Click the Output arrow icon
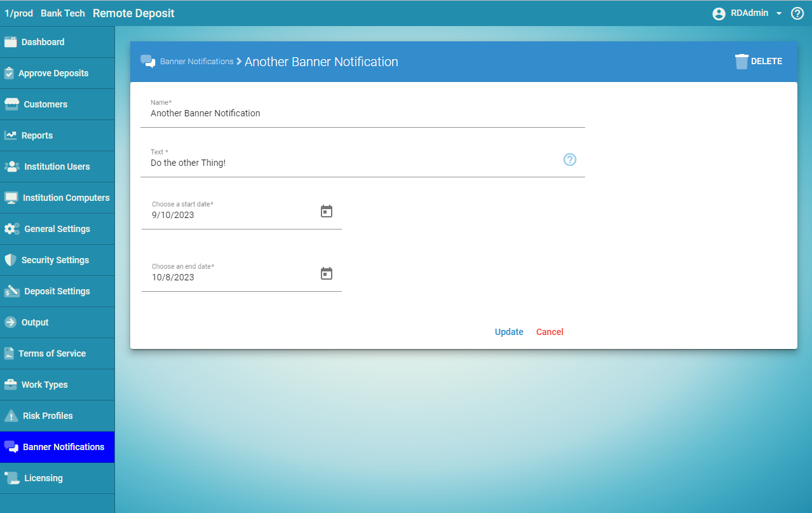The width and height of the screenshot is (812, 513). click(x=10, y=322)
